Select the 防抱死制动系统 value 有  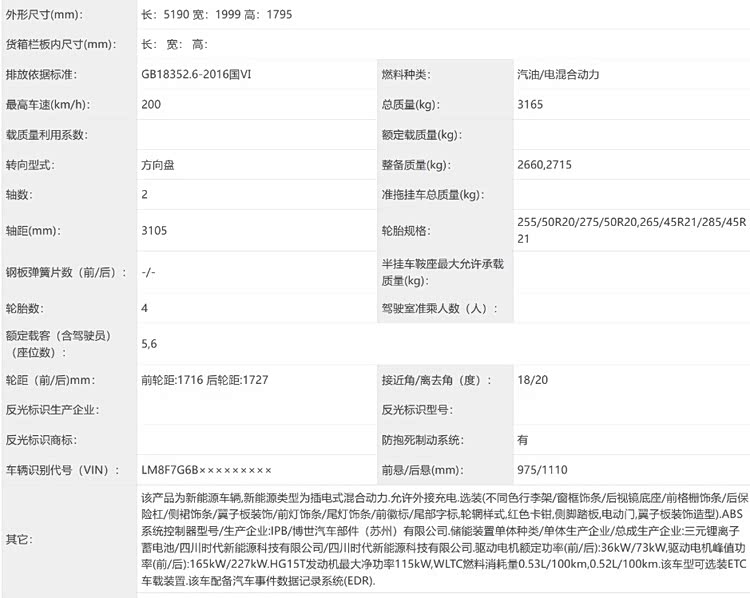click(x=523, y=439)
